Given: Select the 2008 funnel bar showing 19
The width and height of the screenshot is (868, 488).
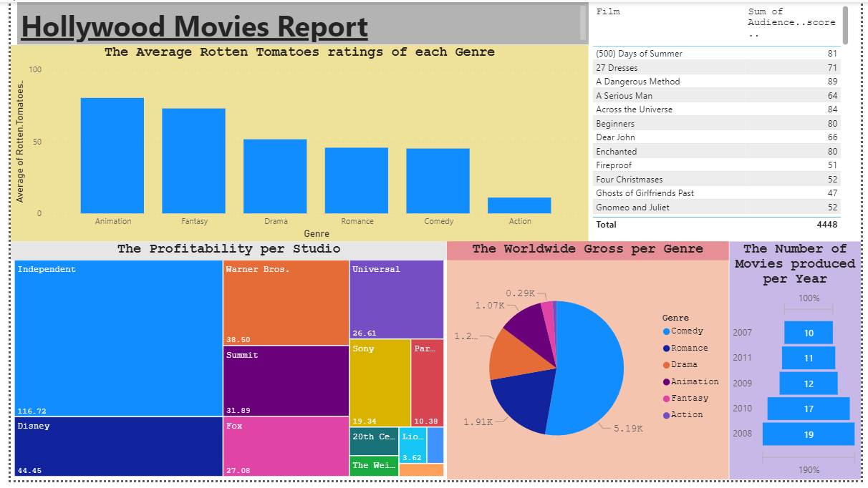Looking at the screenshot, I should coord(809,434).
